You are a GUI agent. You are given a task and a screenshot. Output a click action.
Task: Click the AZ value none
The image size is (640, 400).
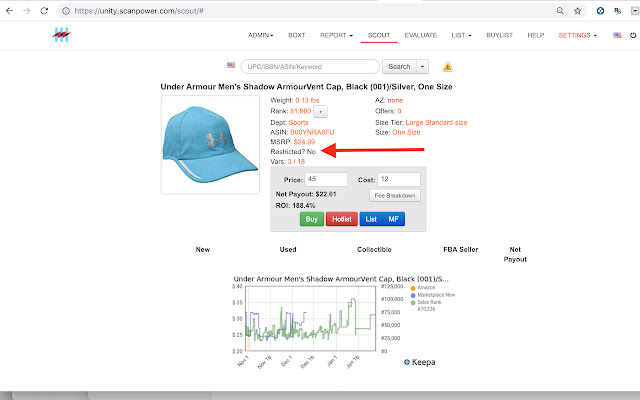tap(395, 100)
